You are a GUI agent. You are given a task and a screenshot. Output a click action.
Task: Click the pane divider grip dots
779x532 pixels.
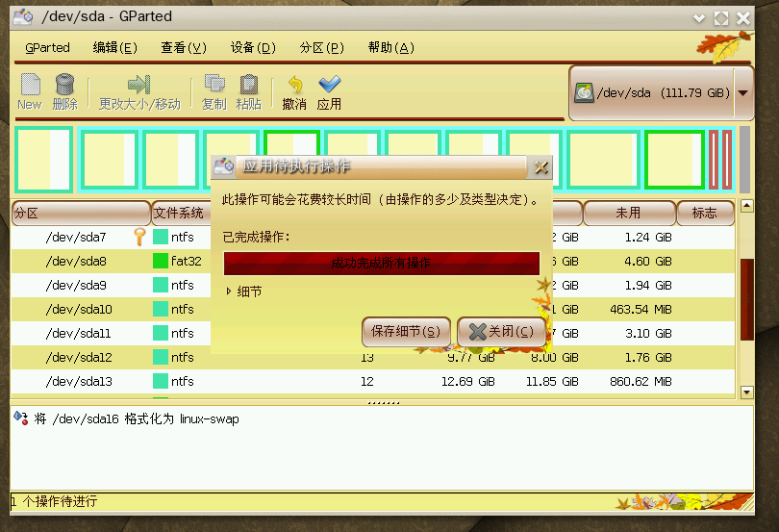click(383, 403)
